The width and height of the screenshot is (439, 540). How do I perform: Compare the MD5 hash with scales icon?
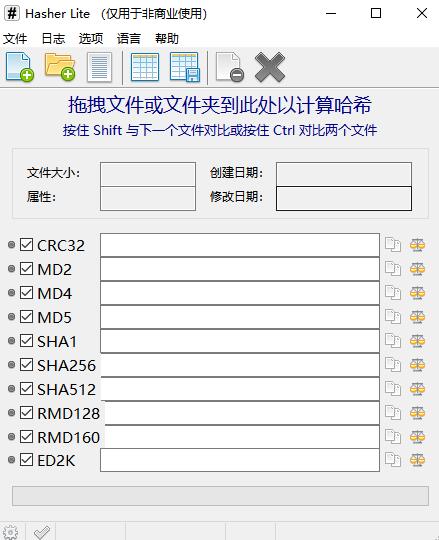pos(417,316)
